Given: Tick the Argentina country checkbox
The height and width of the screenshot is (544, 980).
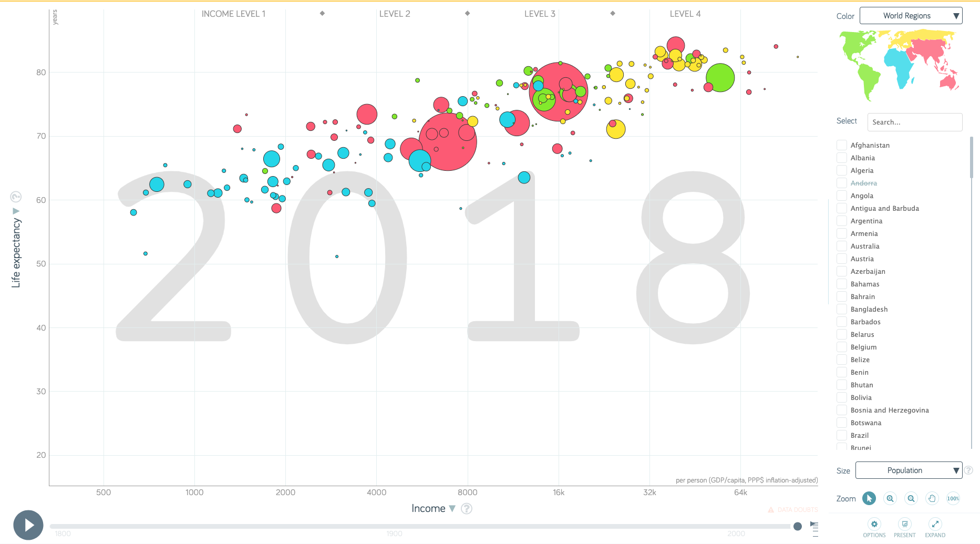Looking at the screenshot, I should [x=842, y=221].
